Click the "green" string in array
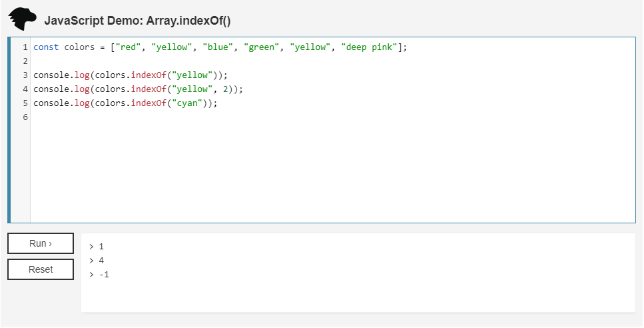This screenshot has height=328, width=644. (x=261, y=47)
